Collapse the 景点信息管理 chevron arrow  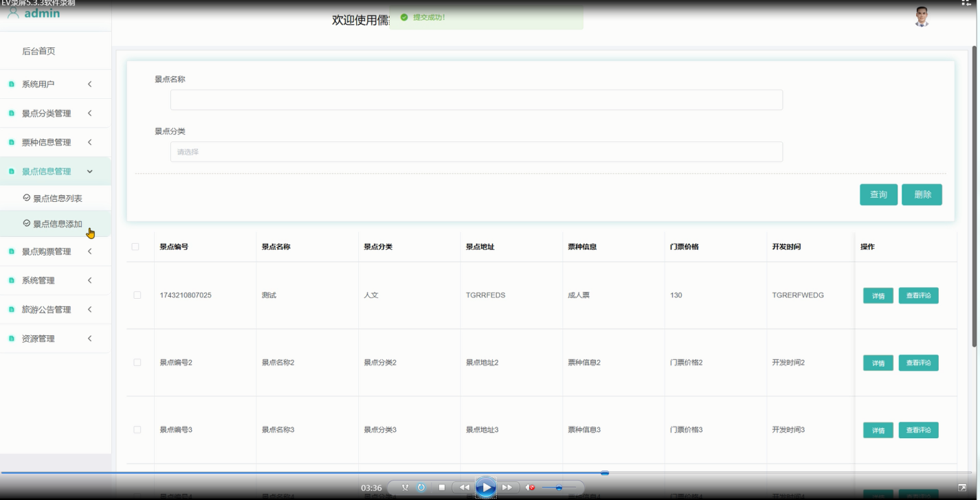[90, 171]
